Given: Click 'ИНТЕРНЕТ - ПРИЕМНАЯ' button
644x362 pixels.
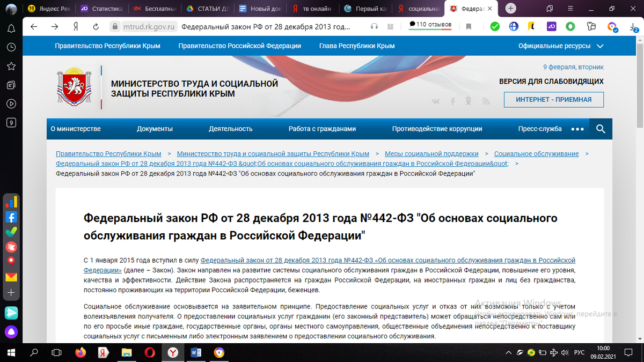Looking at the screenshot, I should coord(554,100).
